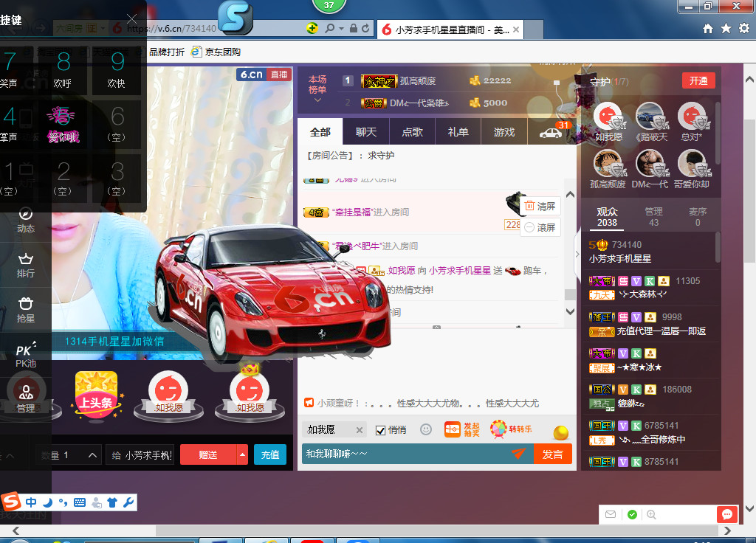The width and height of the screenshot is (756, 543).
Task: Click the green checkmark status icon
Action: click(632, 514)
